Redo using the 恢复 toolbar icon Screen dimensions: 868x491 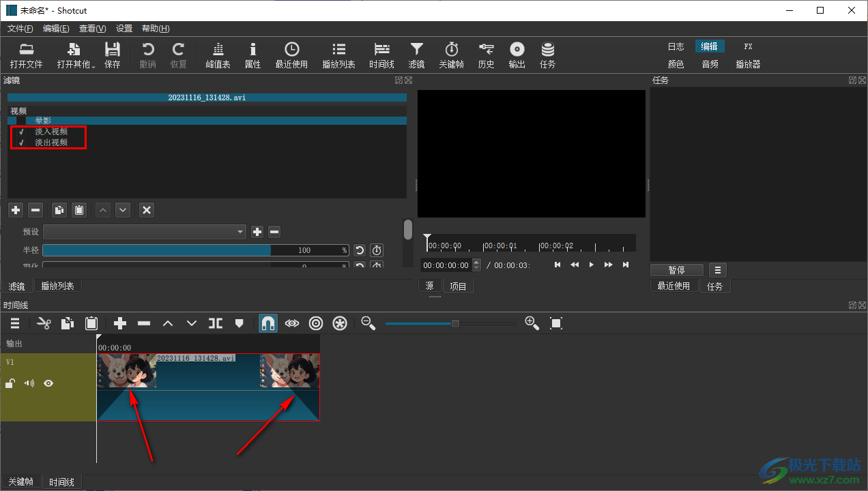[x=178, y=55]
